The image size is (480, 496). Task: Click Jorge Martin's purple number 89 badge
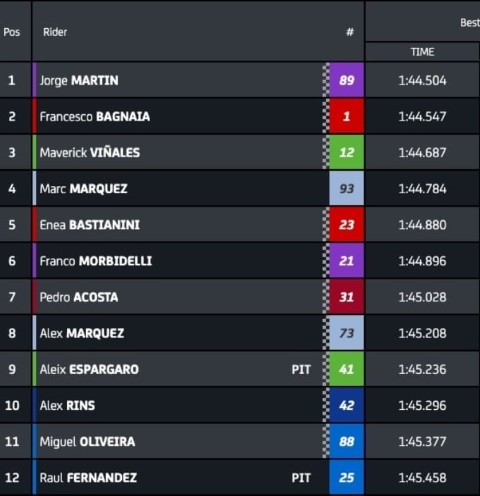tap(346, 80)
